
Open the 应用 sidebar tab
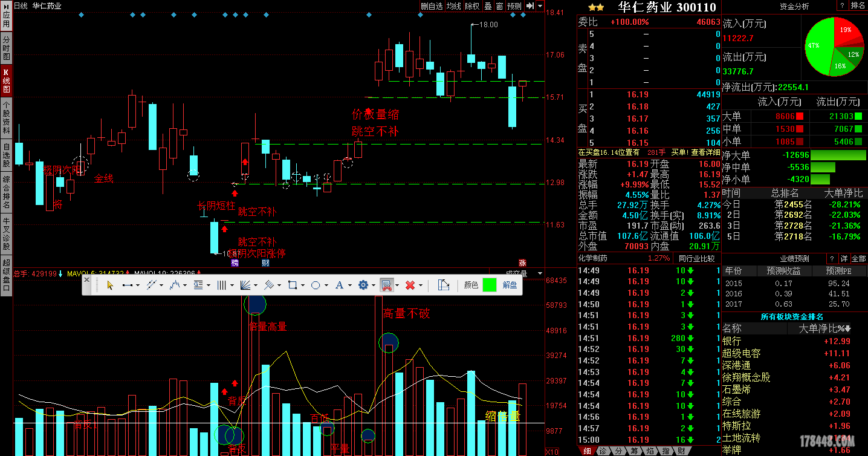tap(6, 17)
